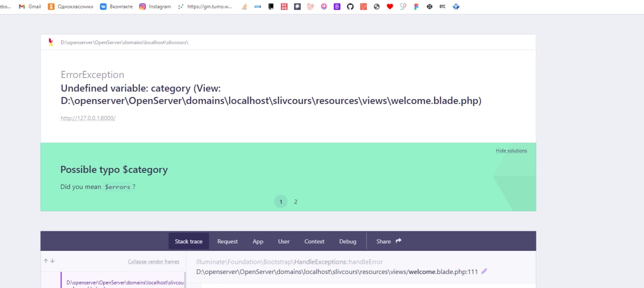644x288 pixels.
Task: Open the red heart bookmark icon
Action: (x=390, y=7)
